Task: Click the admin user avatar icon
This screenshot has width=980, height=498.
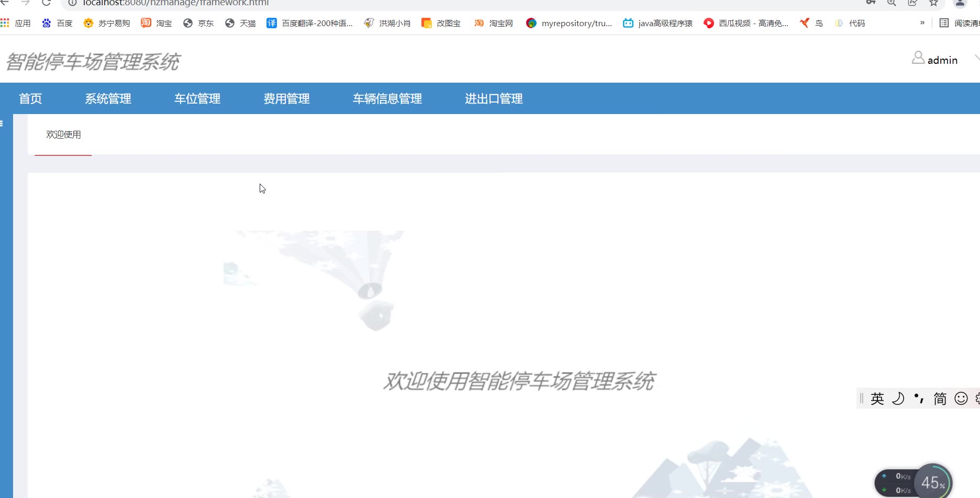Action: point(918,58)
